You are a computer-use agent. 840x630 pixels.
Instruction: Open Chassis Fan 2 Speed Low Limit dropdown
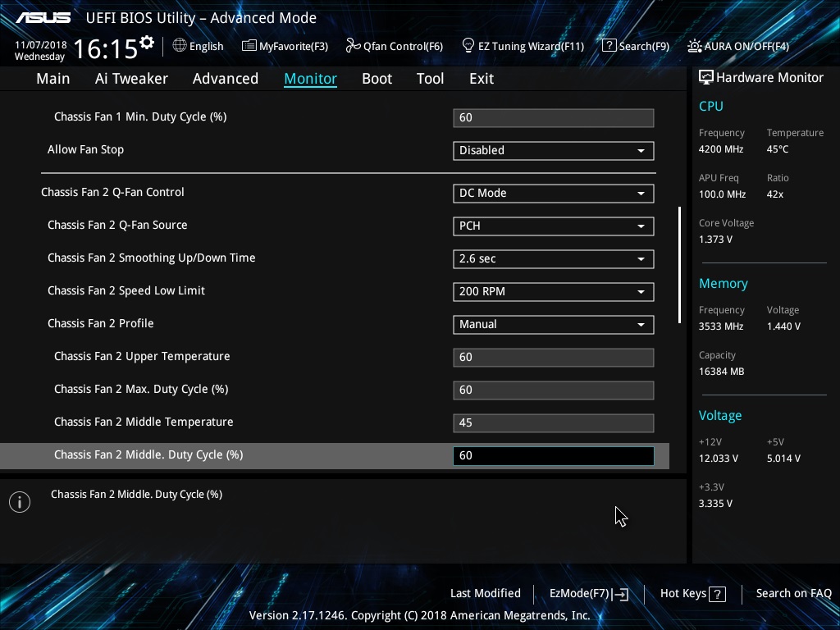(554, 291)
